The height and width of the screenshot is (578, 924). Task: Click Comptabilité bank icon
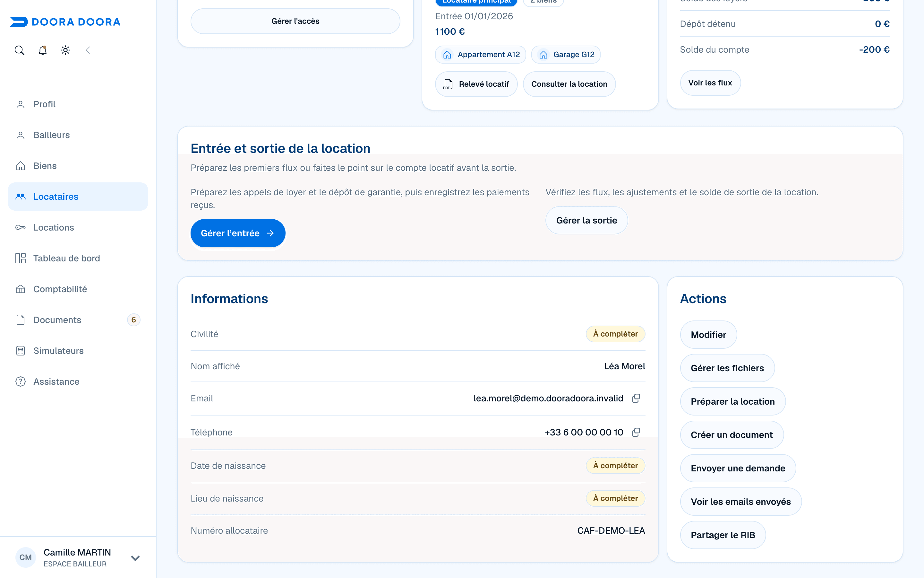pos(21,289)
